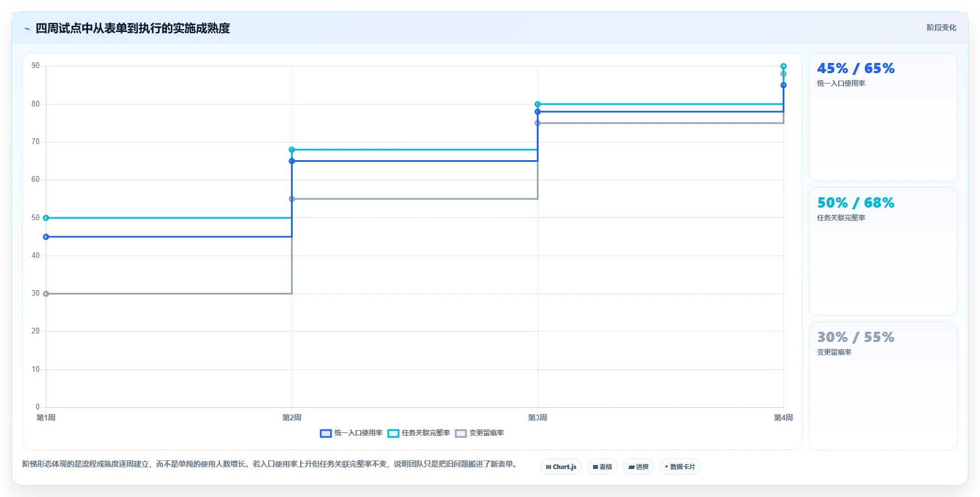
Task: Toggle the 变更留痕率 legend series
Action: [479, 433]
